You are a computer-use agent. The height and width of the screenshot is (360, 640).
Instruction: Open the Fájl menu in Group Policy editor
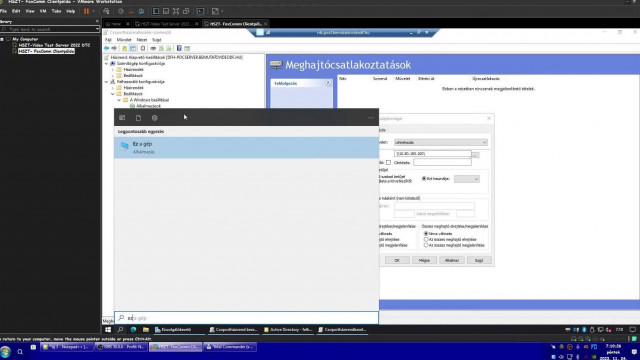coord(108,40)
